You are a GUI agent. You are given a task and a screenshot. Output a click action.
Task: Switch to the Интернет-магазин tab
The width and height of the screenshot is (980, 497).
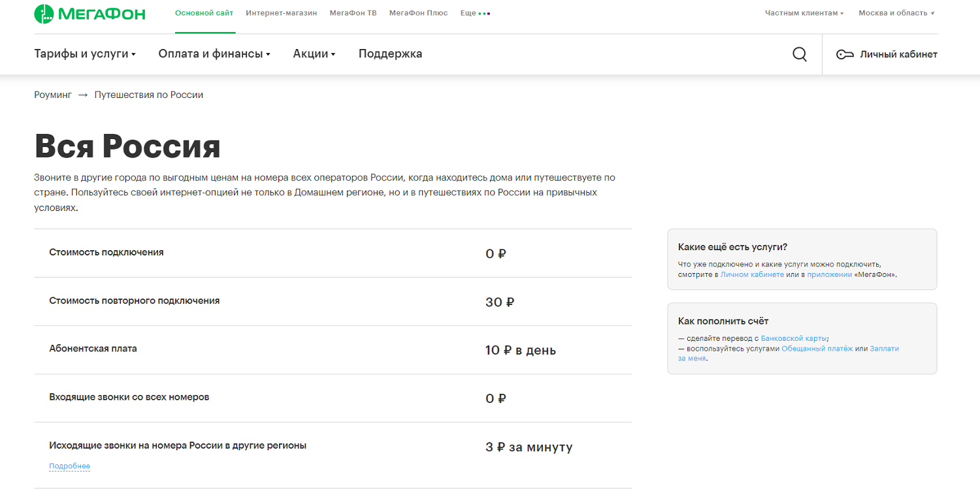(x=282, y=13)
